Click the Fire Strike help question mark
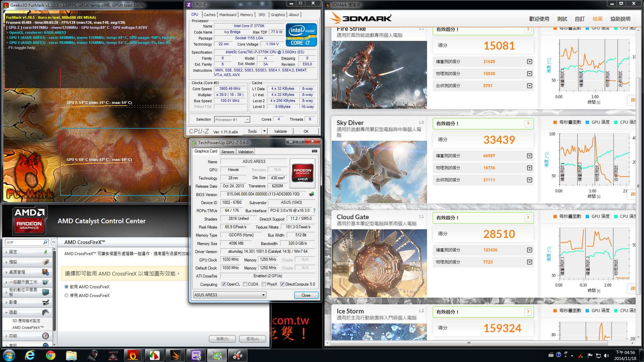This screenshot has height=362, width=644. [528, 29]
